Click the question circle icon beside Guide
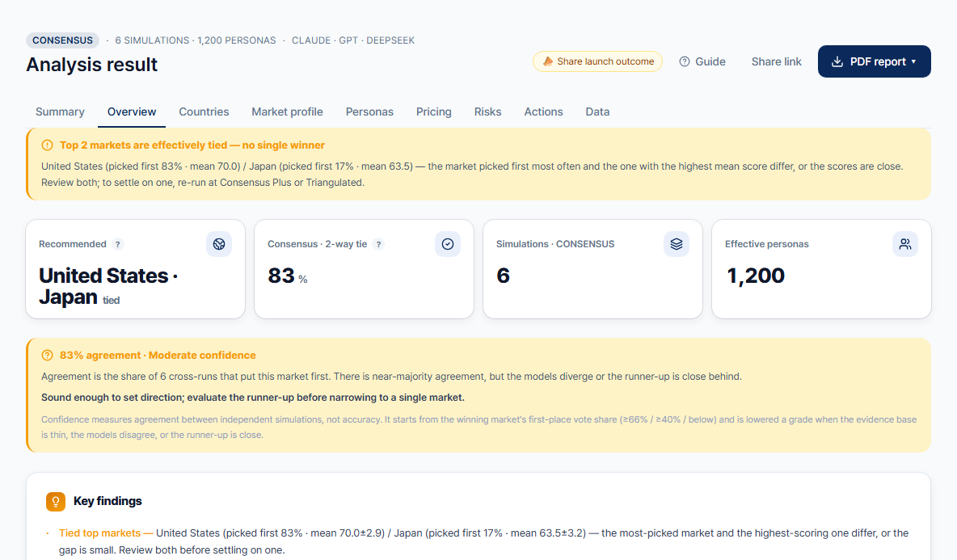Image resolution: width=957 pixels, height=560 pixels. coord(684,61)
